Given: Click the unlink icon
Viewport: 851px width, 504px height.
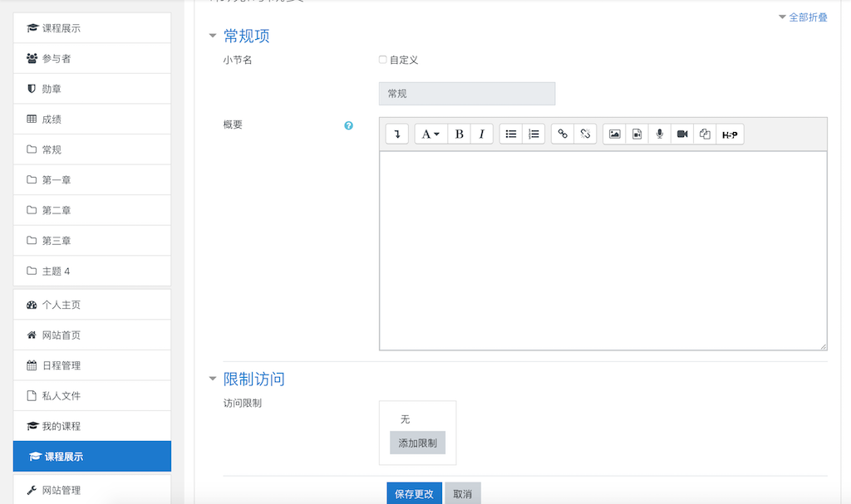Looking at the screenshot, I should click(x=585, y=134).
